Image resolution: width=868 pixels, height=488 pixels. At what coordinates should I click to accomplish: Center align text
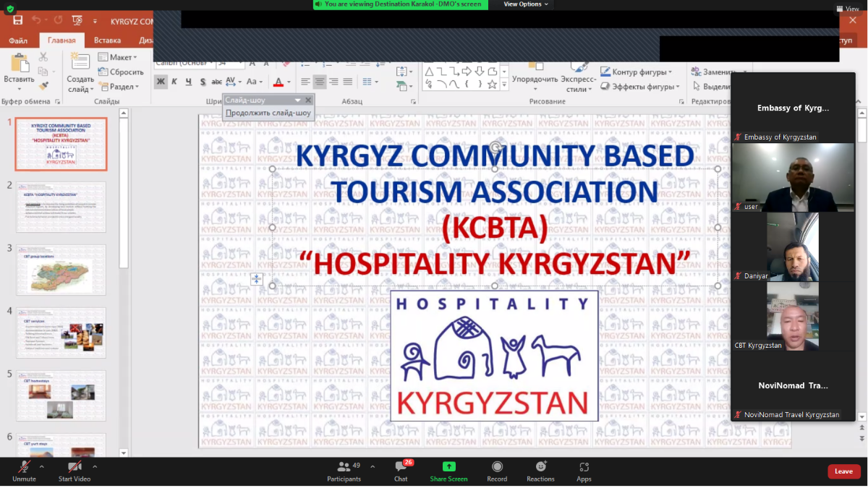pos(320,82)
